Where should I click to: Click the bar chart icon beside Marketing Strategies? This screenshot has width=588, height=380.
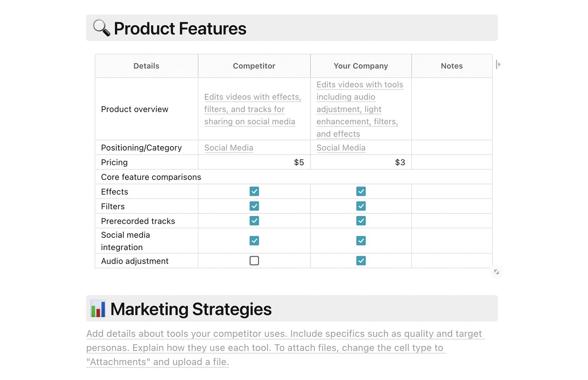pyautogui.click(x=98, y=308)
